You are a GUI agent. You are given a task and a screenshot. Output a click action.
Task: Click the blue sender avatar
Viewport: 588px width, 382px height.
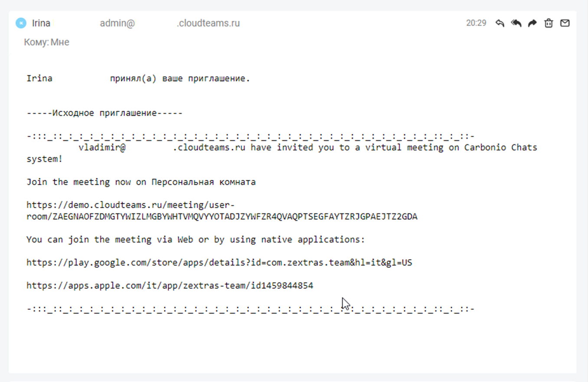pyautogui.click(x=21, y=23)
